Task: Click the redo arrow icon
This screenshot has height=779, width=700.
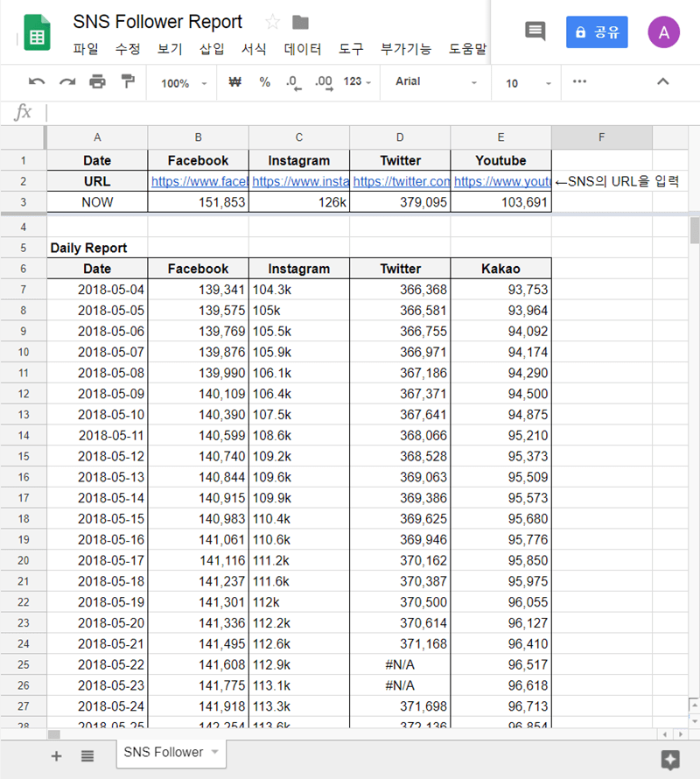Action: pyautogui.click(x=67, y=82)
